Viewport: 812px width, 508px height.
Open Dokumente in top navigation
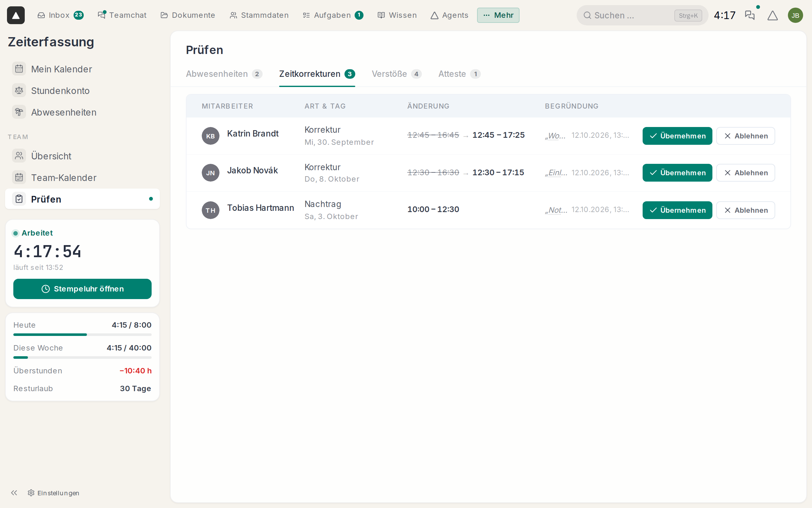pyautogui.click(x=188, y=15)
